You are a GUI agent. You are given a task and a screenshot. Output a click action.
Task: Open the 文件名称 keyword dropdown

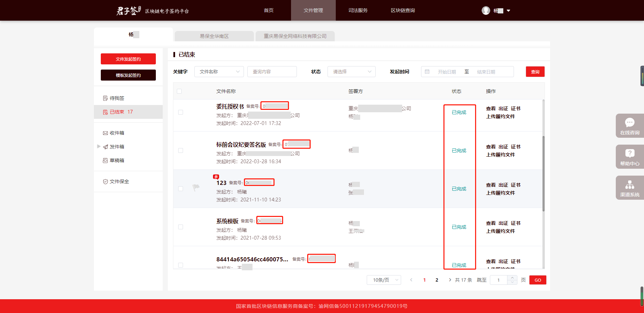[x=219, y=72]
